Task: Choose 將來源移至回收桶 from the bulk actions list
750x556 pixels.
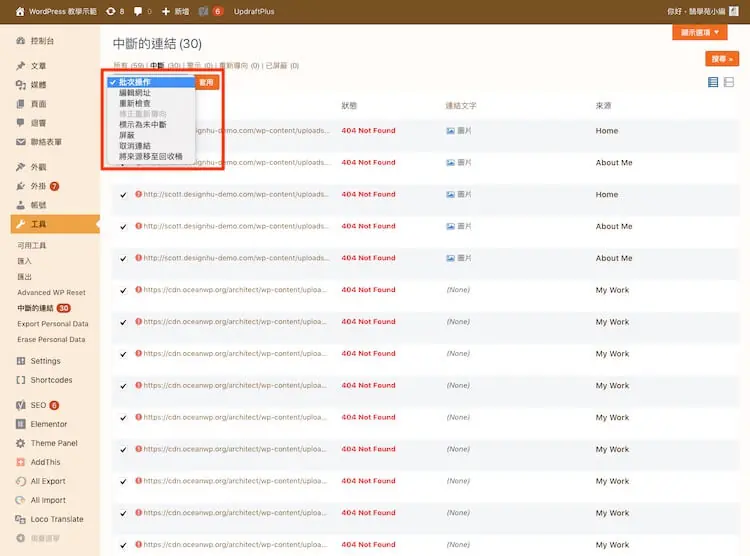Action: pos(151,156)
